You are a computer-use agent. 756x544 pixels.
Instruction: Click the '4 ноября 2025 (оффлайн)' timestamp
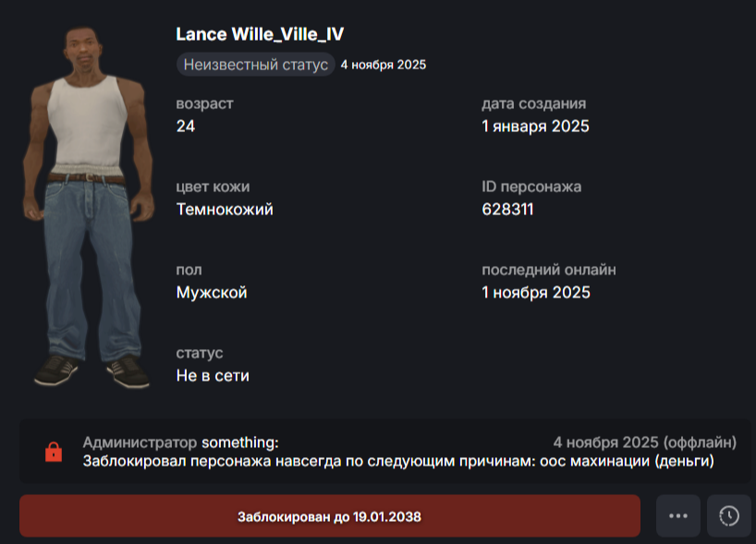pyautogui.click(x=644, y=442)
